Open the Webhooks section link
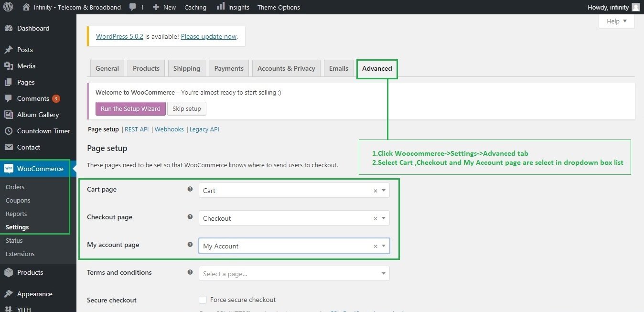 [169, 129]
